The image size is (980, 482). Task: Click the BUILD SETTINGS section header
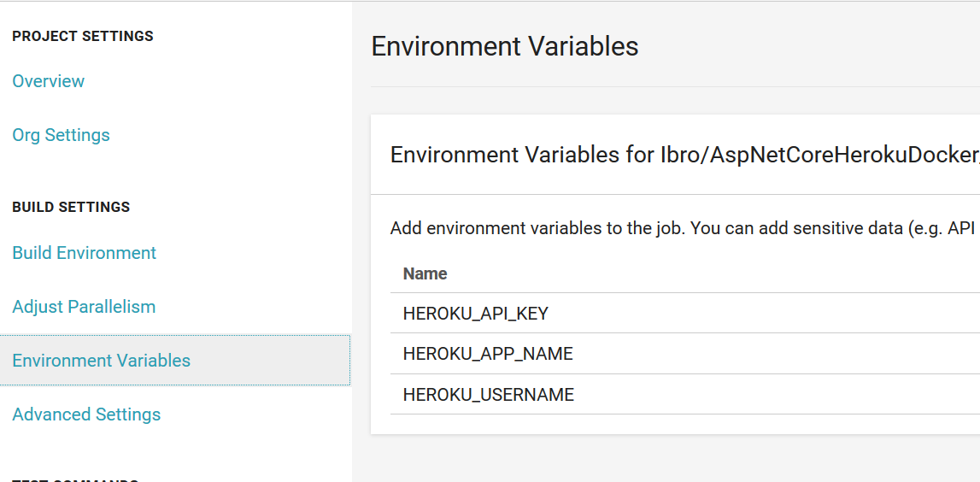click(x=71, y=207)
